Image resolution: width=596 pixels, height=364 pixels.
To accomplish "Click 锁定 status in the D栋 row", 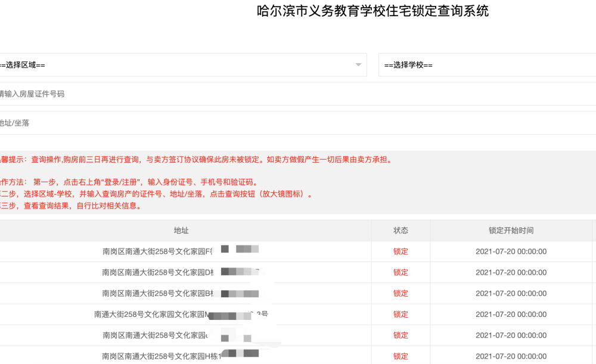I will tap(401, 272).
